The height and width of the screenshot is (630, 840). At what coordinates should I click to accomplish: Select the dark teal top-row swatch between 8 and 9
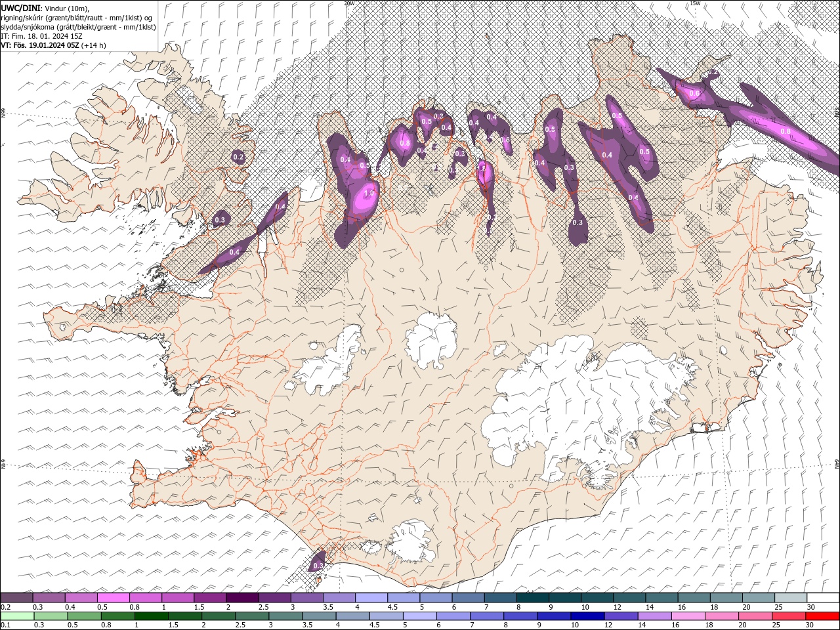pyautogui.click(x=532, y=597)
